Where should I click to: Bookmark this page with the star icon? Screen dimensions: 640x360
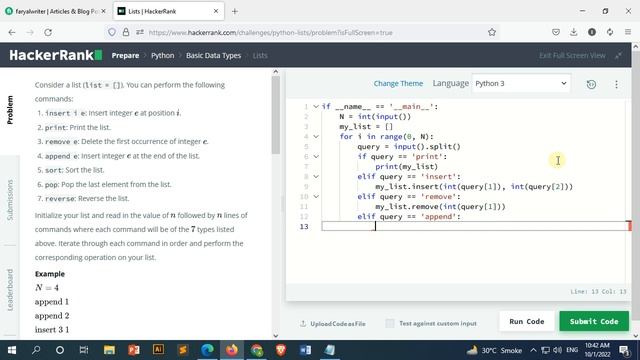tap(492, 32)
